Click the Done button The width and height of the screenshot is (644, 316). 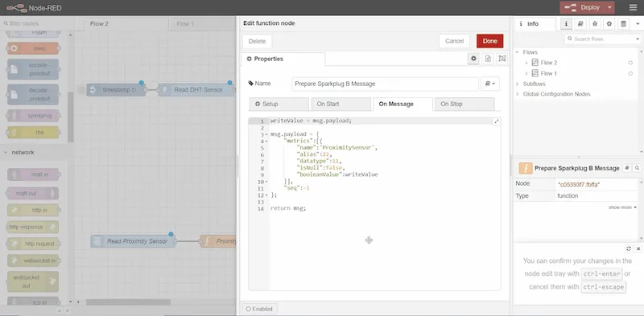point(489,41)
